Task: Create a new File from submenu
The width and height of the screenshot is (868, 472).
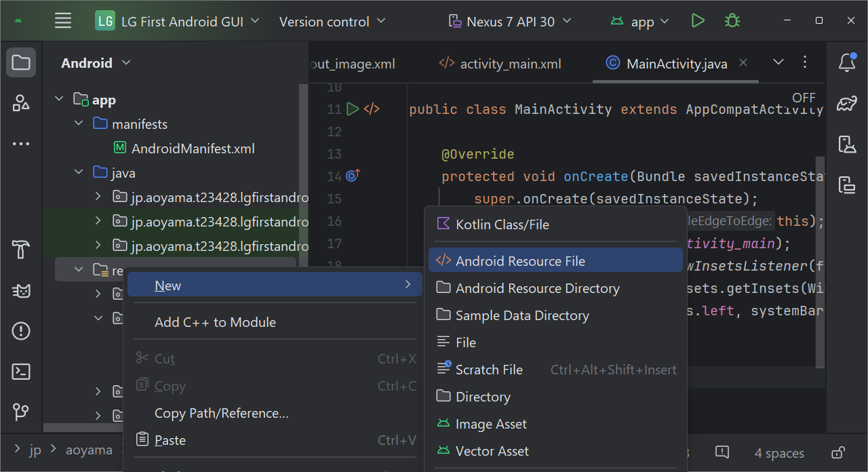Action: (555, 342)
